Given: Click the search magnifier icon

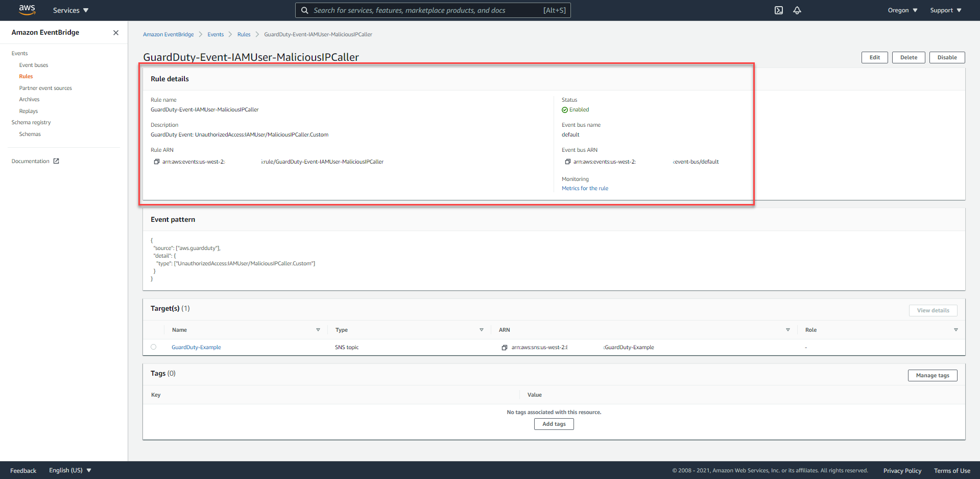Looking at the screenshot, I should click(x=304, y=10).
